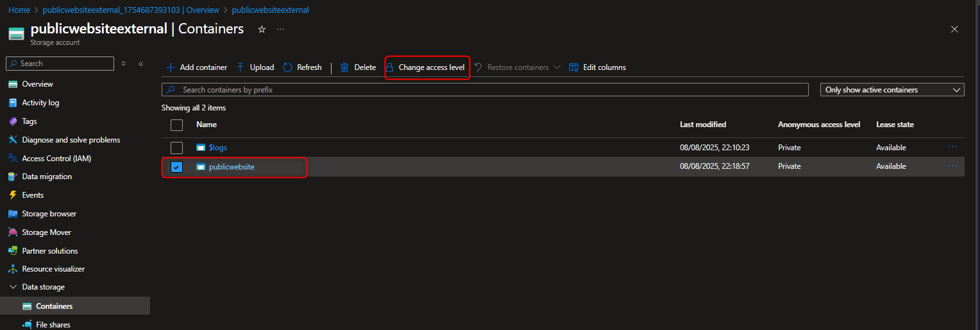Click the publicwebsite container icon
The height and width of the screenshot is (330, 980).
point(201,166)
